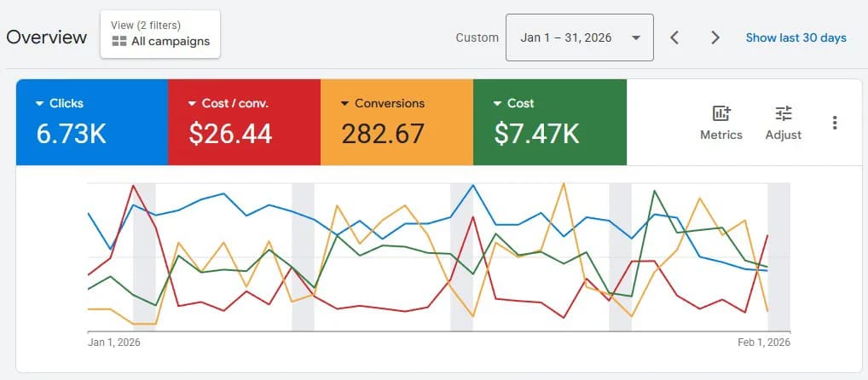Expand the Clicks metric dropdown arrow

tap(39, 104)
